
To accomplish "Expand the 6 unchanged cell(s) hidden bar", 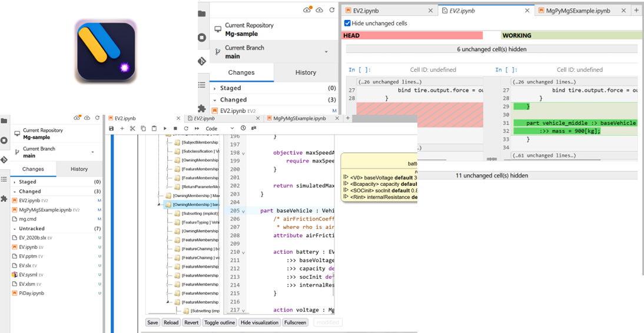I will (x=489, y=49).
